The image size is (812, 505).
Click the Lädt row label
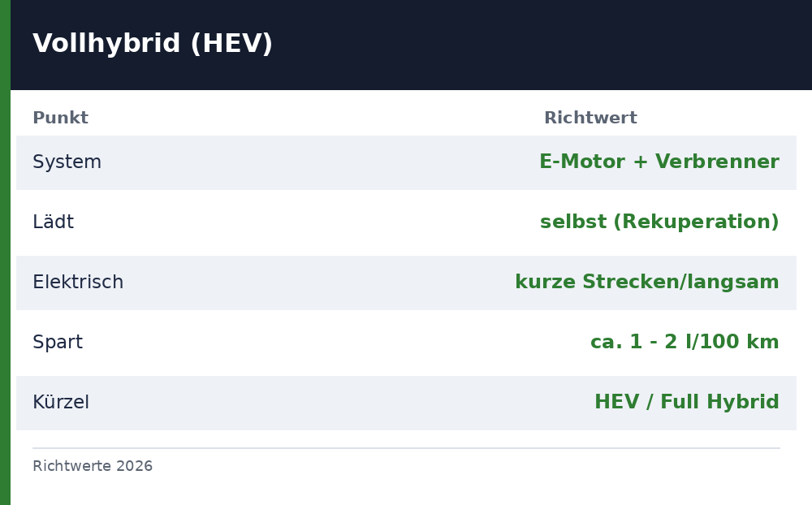(53, 222)
